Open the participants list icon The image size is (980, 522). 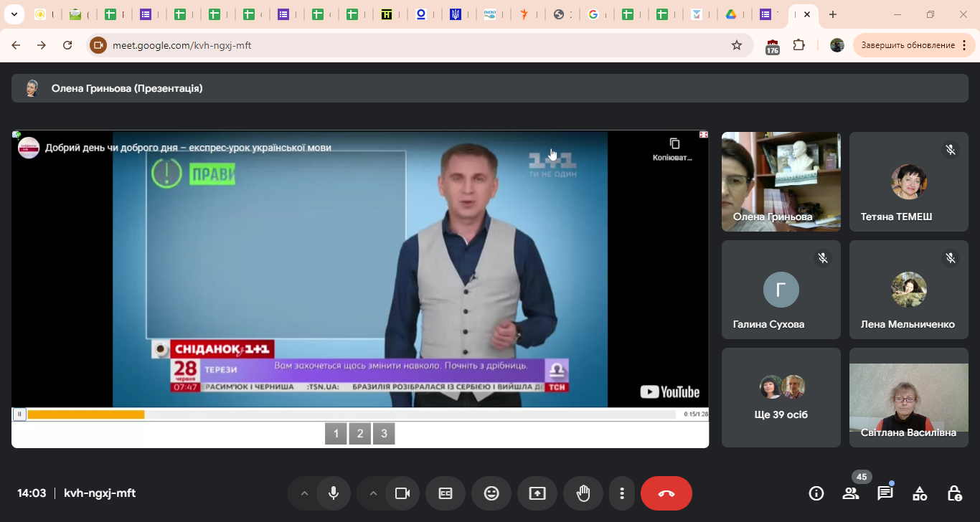point(851,493)
